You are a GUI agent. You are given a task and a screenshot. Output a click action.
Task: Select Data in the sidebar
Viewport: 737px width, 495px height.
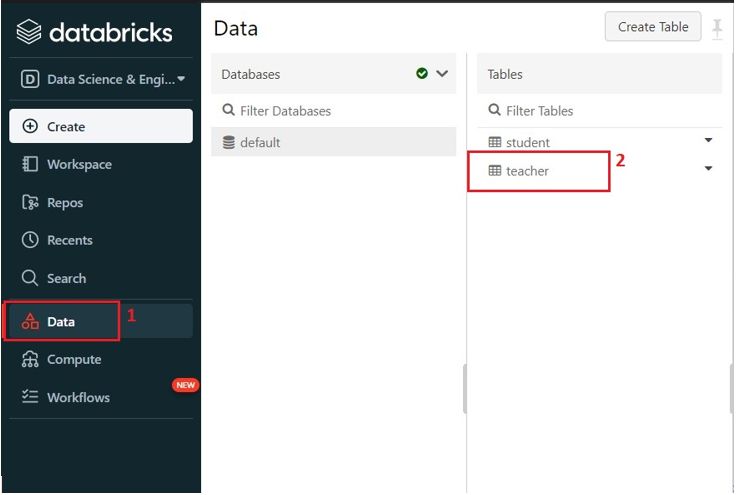coord(101,321)
